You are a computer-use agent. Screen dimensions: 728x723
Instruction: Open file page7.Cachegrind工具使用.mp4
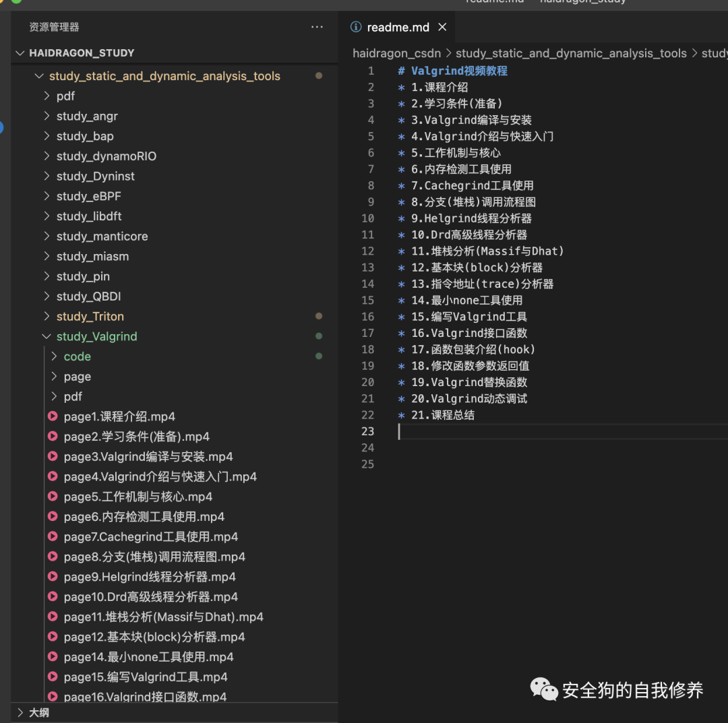151,536
